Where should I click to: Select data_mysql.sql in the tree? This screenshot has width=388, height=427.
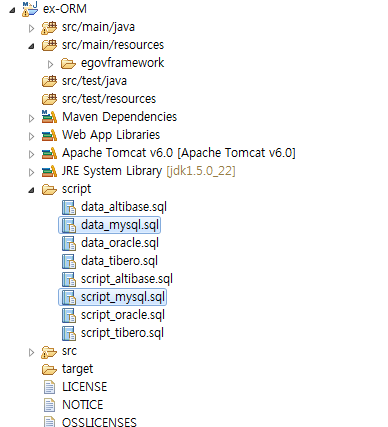tap(110, 225)
